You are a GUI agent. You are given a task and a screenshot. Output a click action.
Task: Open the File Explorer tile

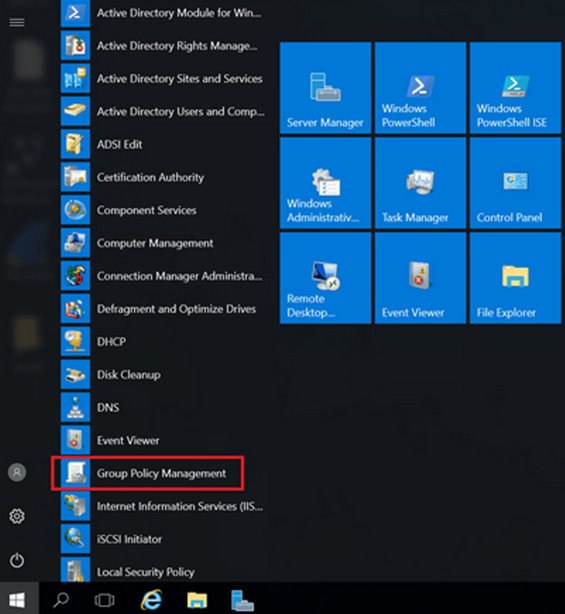pyautogui.click(x=515, y=278)
